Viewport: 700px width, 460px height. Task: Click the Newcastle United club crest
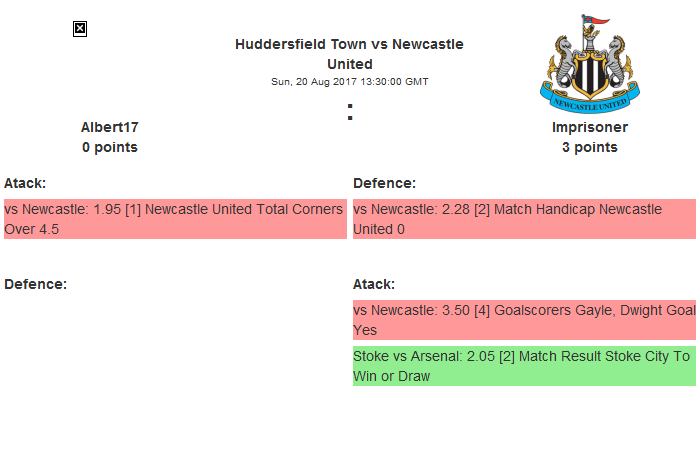click(x=589, y=63)
